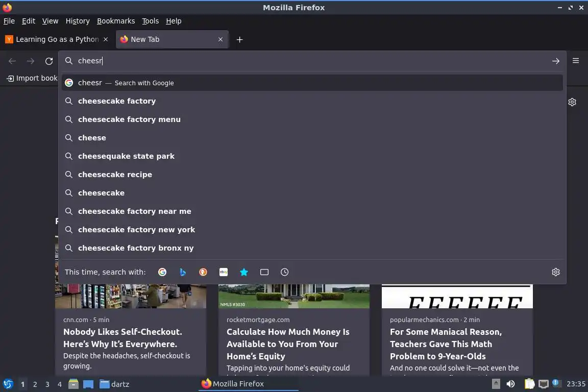The image size is (588, 392).
Task: Select the New Tab tab
Action: click(172, 39)
